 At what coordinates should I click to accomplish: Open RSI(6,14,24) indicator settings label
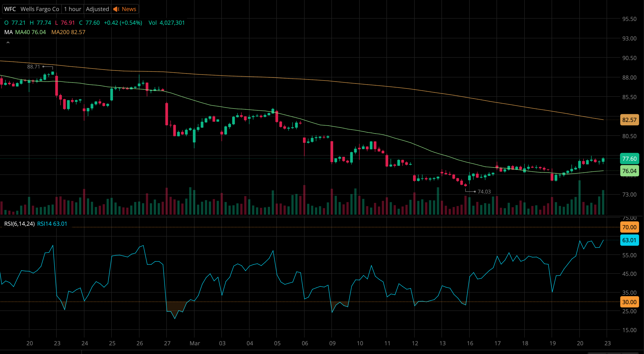click(x=20, y=224)
